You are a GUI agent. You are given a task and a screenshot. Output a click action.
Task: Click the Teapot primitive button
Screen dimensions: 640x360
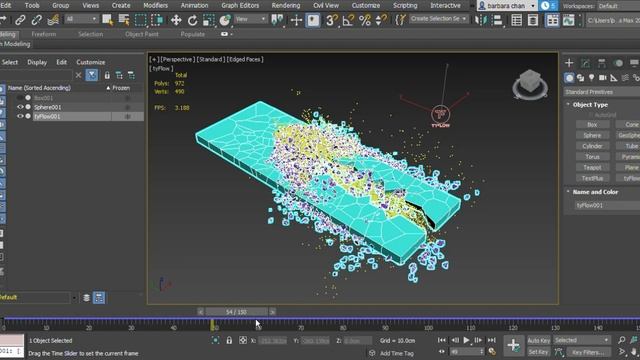(592, 167)
